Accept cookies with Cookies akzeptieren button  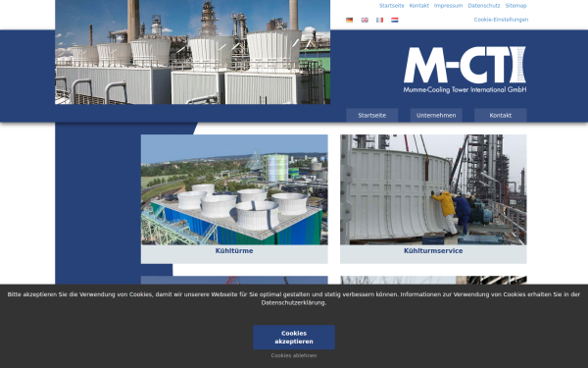[x=294, y=338]
